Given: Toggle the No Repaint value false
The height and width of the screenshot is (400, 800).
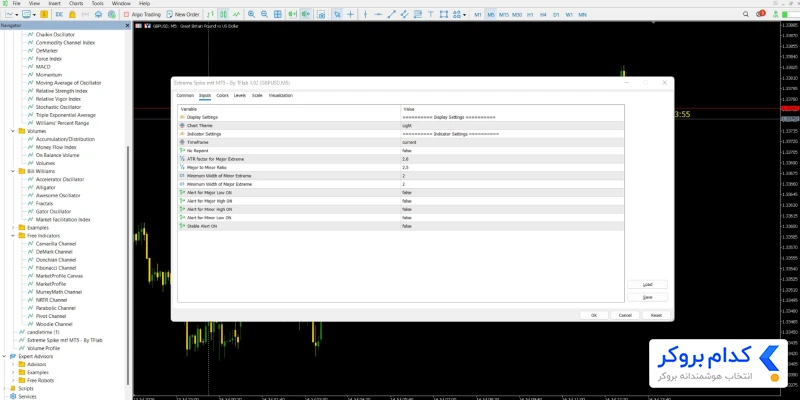Looking at the screenshot, I should click(x=512, y=151).
